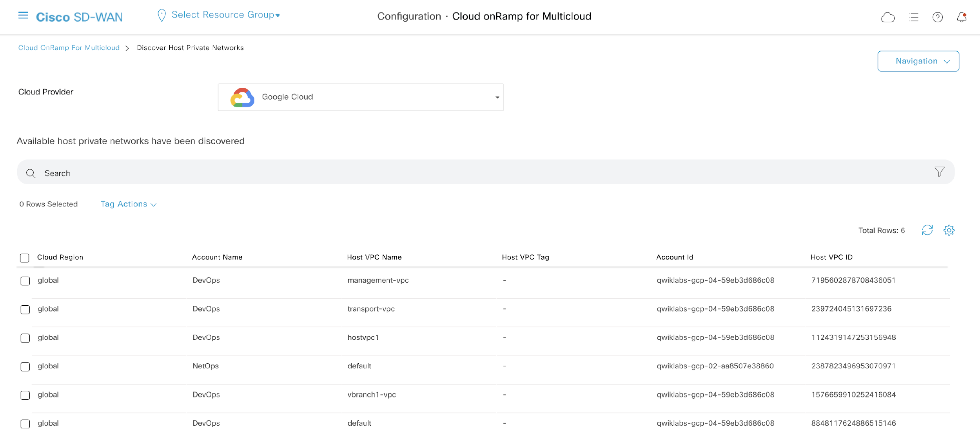Viewport: 980px width, 446px height.
Task: Select the checkbox for hostvpc1 row
Action: [x=24, y=337]
